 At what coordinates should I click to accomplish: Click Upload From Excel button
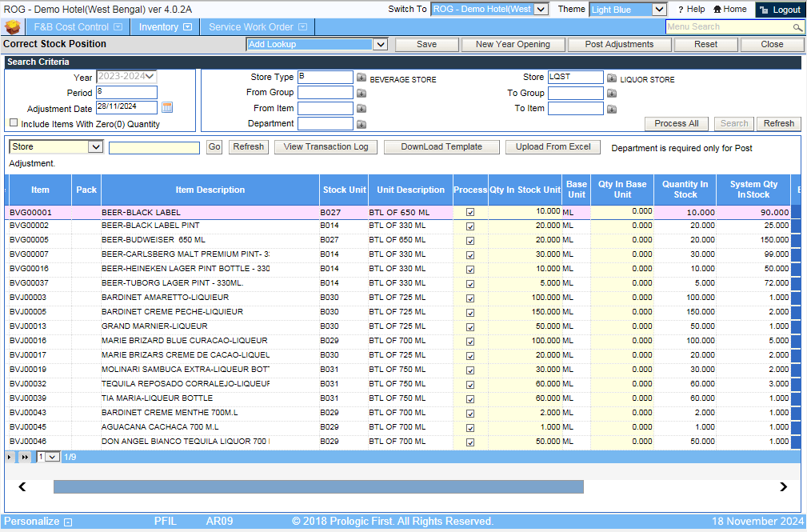coord(553,146)
